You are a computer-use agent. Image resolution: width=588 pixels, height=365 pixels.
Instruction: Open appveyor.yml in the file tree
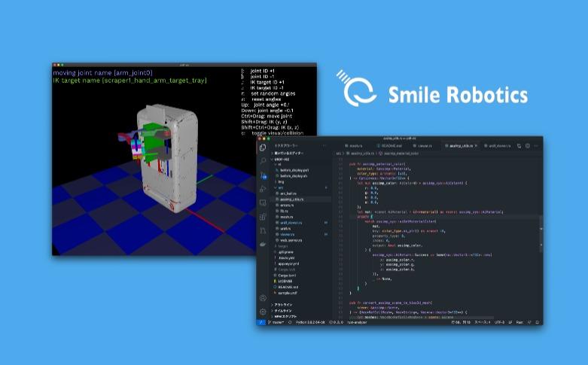[288, 264]
